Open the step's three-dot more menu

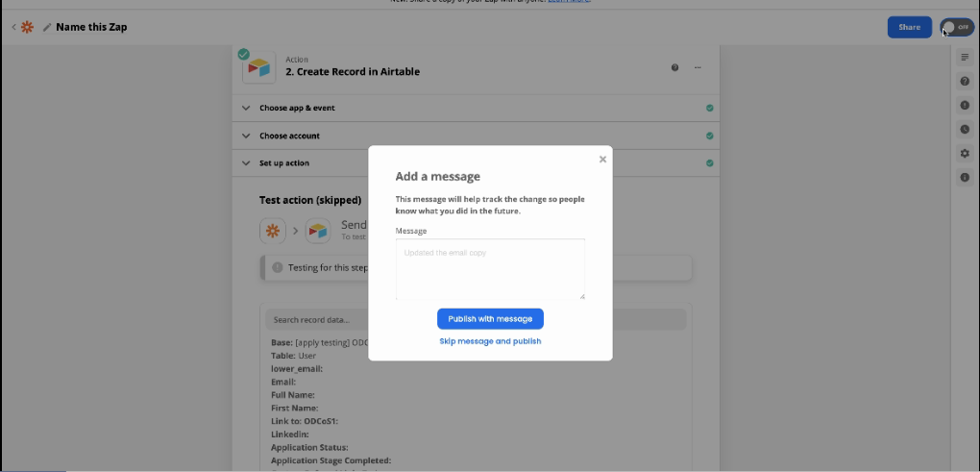click(x=698, y=67)
